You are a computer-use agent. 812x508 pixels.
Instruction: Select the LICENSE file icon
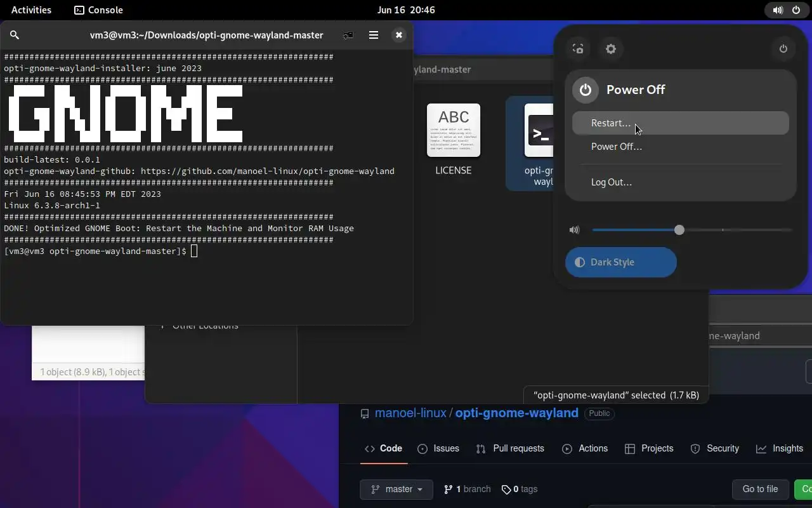(x=454, y=130)
